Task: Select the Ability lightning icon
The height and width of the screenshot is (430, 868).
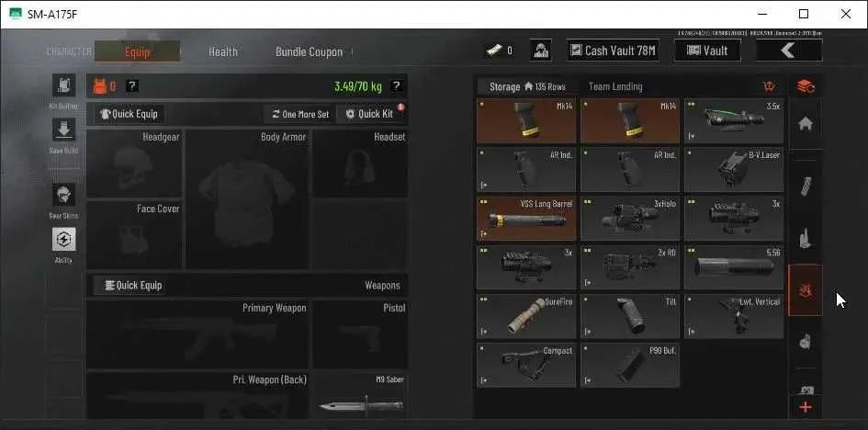Action: click(63, 240)
